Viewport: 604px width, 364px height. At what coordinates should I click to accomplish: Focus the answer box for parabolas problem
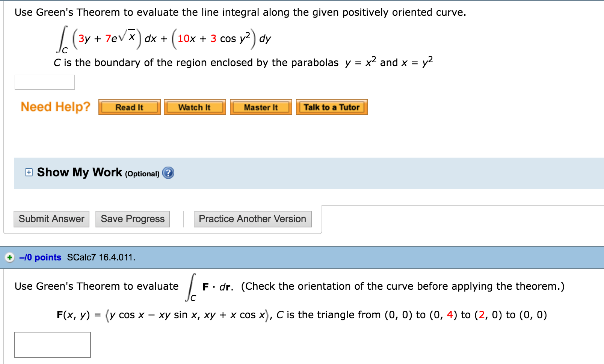45,82
